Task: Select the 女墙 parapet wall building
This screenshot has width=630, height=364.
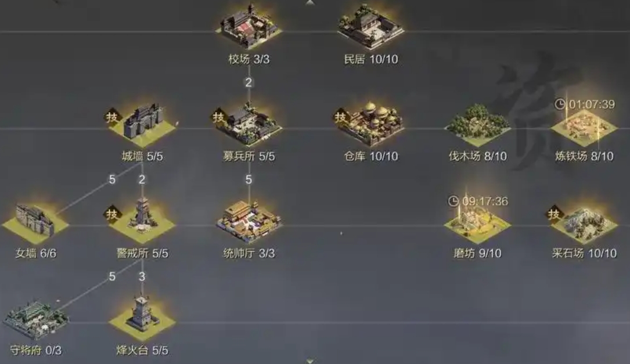Action: 35,222
